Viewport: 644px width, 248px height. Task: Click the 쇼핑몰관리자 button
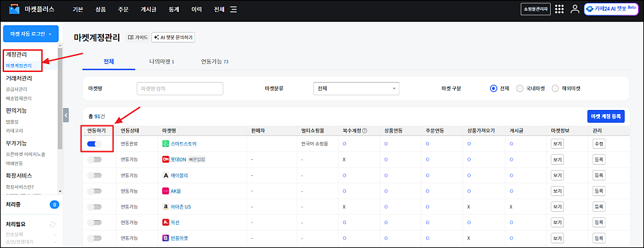(x=535, y=9)
